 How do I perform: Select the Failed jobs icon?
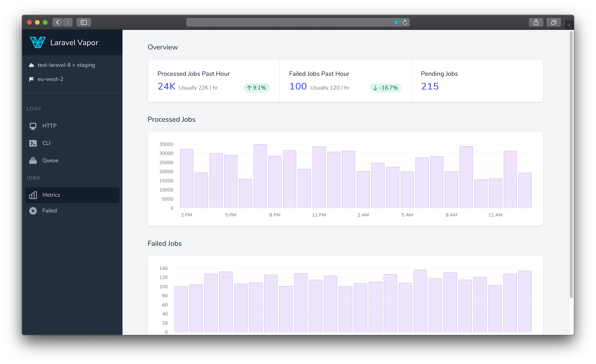33,210
